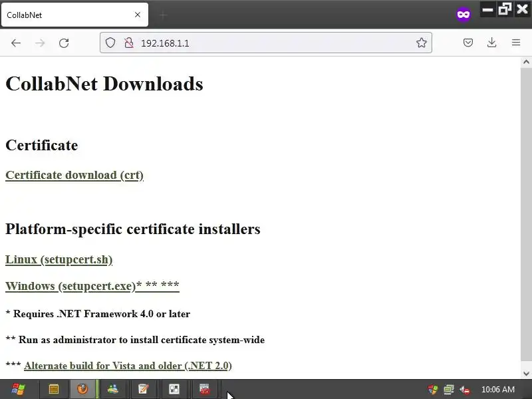Bookmark this page with the star icon
532x399 pixels.
pyautogui.click(x=422, y=43)
